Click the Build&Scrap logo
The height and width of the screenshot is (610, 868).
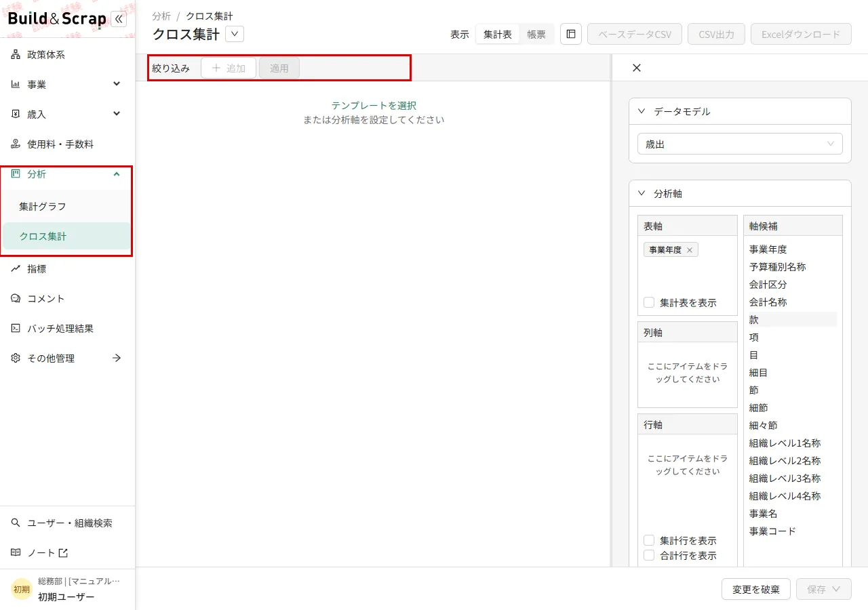pos(57,19)
